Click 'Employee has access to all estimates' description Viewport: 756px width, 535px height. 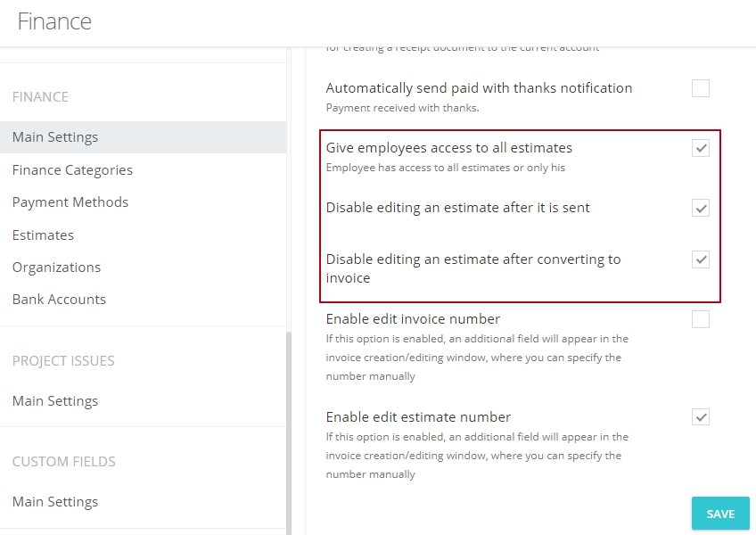[446, 168]
